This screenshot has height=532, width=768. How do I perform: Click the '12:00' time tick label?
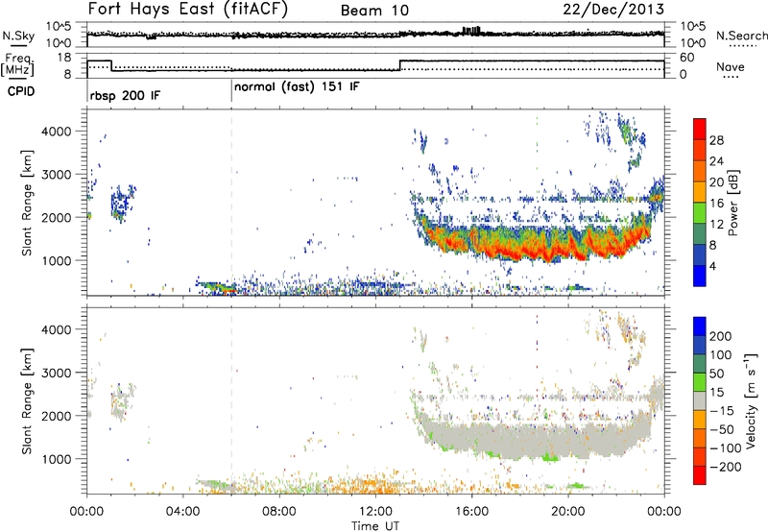[375, 512]
